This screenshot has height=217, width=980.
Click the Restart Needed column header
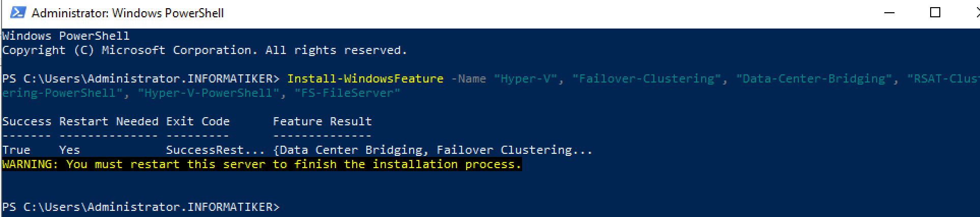coord(109,121)
